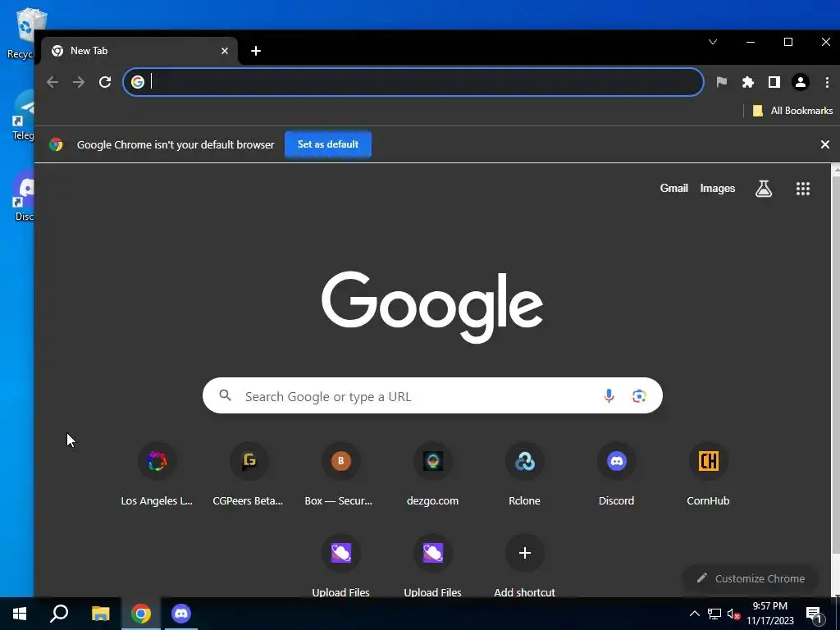Open File Explorer from the taskbar
The height and width of the screenshot is (630, 840).
(100, 614)
